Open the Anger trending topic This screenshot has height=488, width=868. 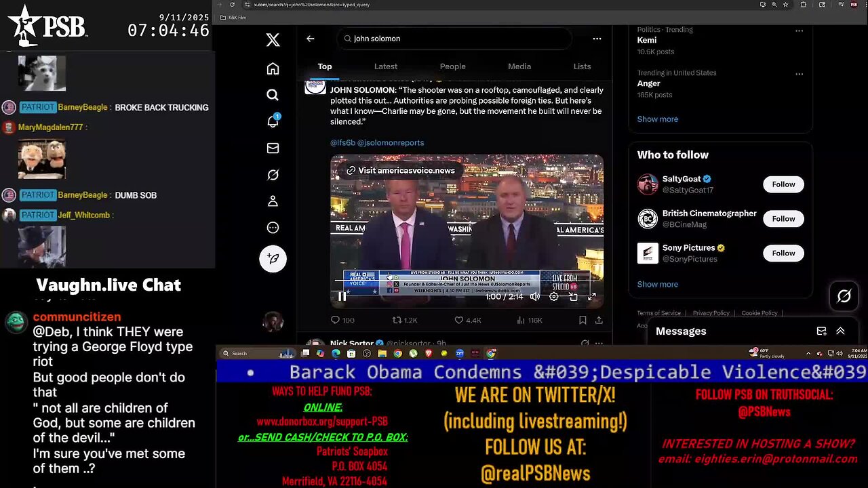tap(648, 83)
